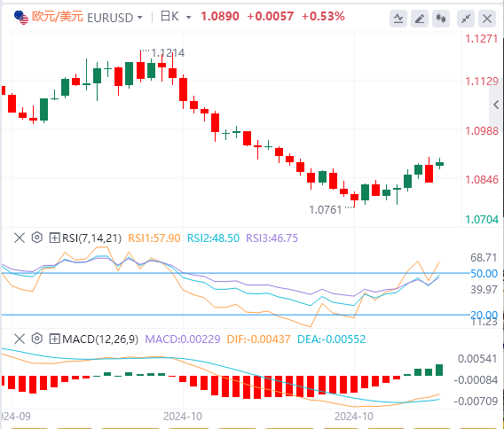Click the RSI(7,14,21) indicator label
This screenshot has width=504, height=429.
tap(92, 238)
